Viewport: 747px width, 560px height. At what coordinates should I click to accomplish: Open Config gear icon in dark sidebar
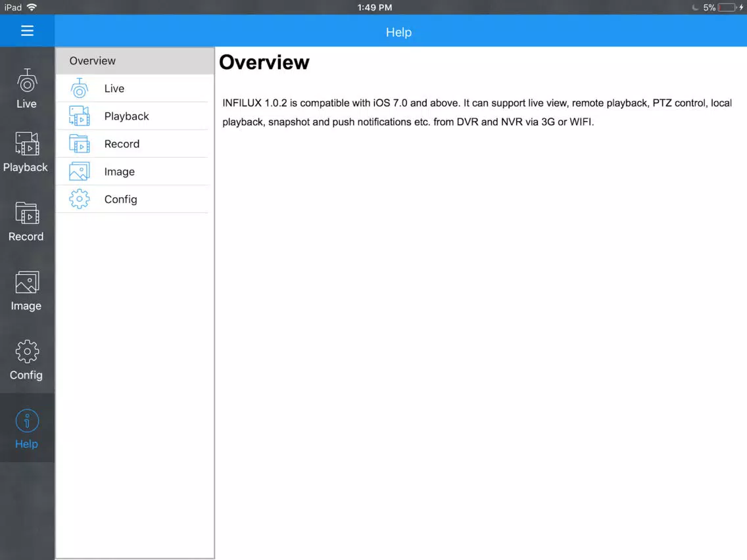27,352
